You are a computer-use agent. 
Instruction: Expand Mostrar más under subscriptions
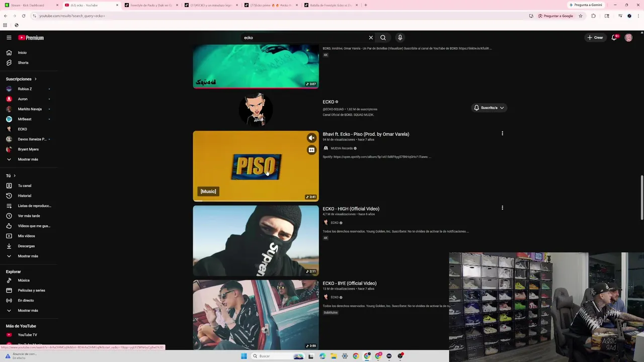[29, 159]
